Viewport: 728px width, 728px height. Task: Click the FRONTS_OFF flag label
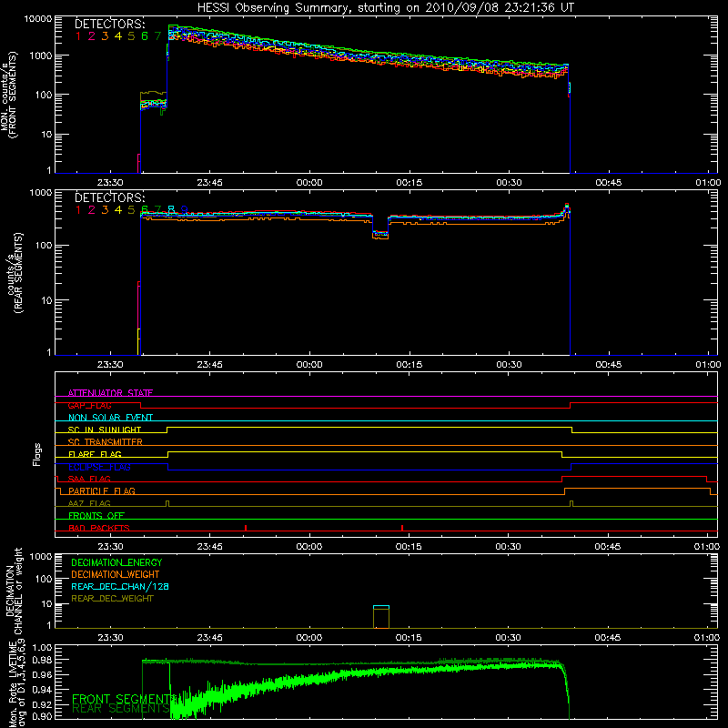coord(96,515)
